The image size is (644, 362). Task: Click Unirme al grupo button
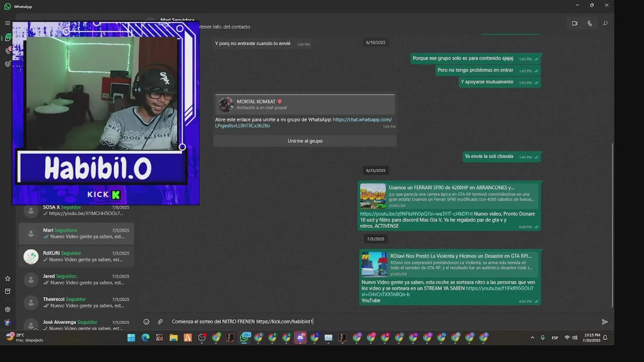[x=305, y=141]
